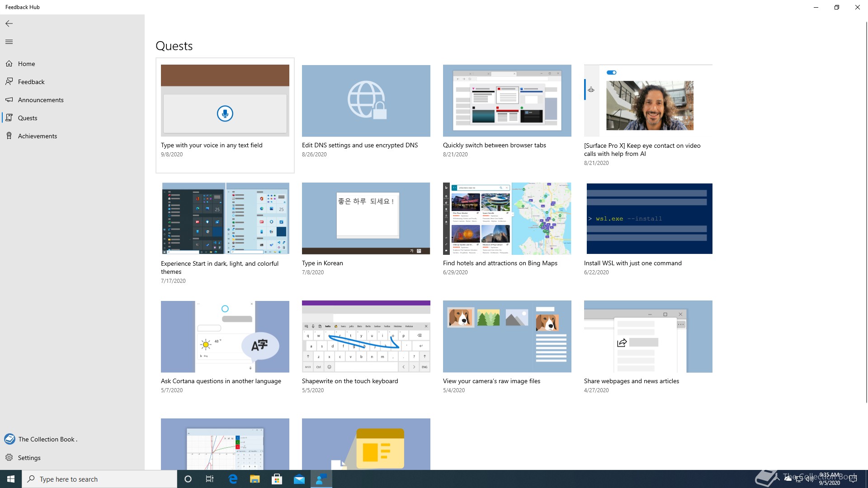Viewport: 868px width, 488px height.
Task: Open Type in Korean quest thumbnail
Action: coord(366,218)
